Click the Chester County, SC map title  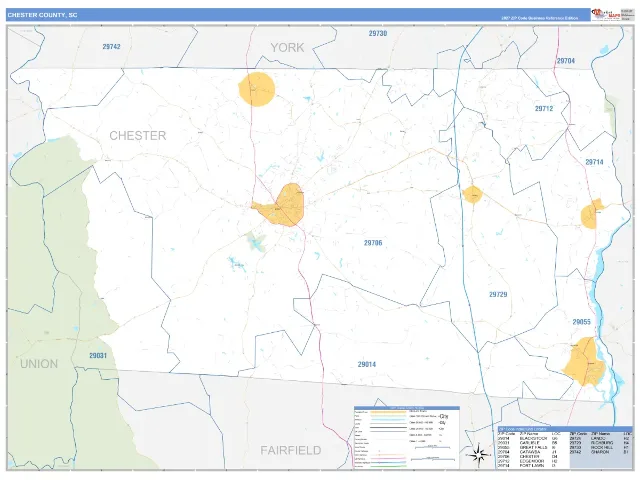[42, 15]
